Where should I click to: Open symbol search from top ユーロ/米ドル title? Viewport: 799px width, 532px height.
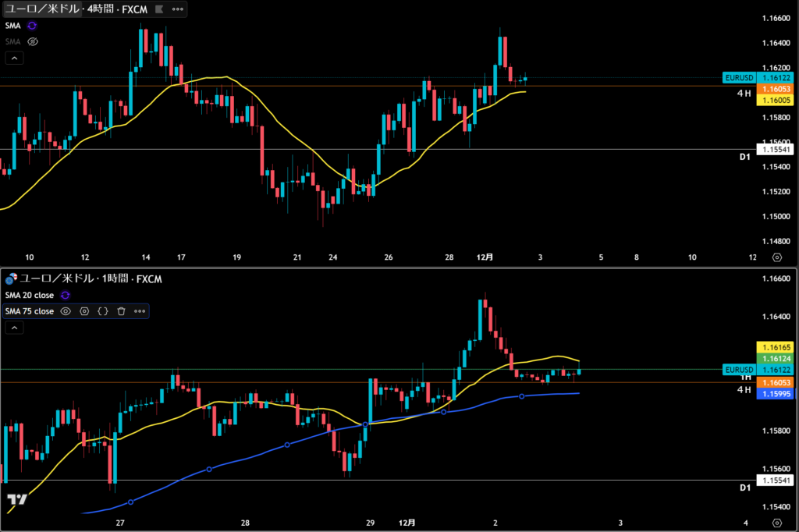pyautogui.click(x=41, y=9)
